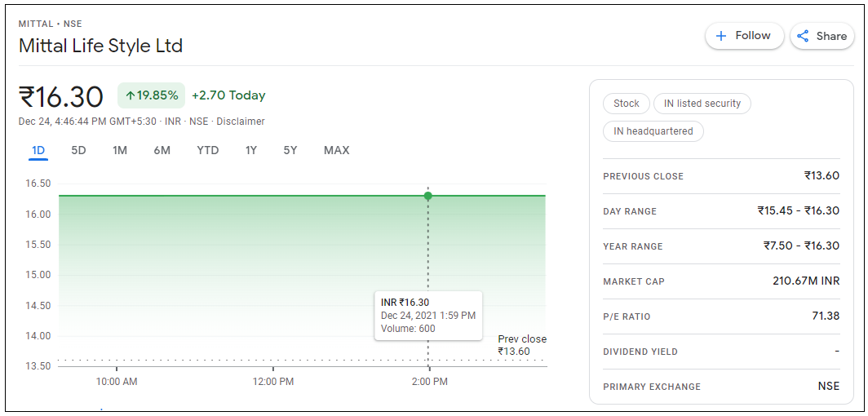Click the 2:00 PM axis label
Viewport: 868px width, 416px height.
pyautogui.click(x=430, y=382)
